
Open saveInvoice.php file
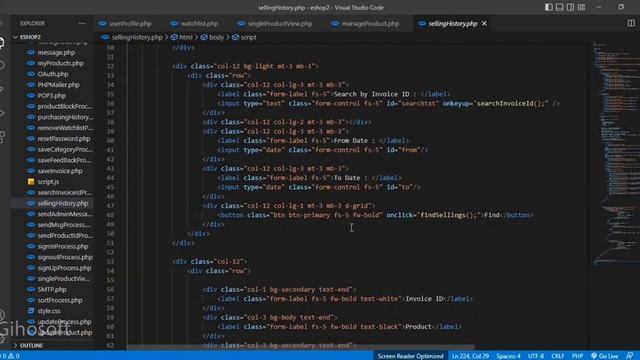[60, 171]
